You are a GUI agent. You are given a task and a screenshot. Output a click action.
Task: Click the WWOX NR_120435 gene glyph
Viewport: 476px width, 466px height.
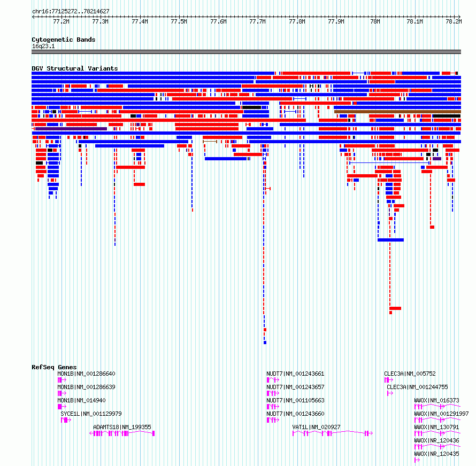pyautogui.click(x=417, y=460)
